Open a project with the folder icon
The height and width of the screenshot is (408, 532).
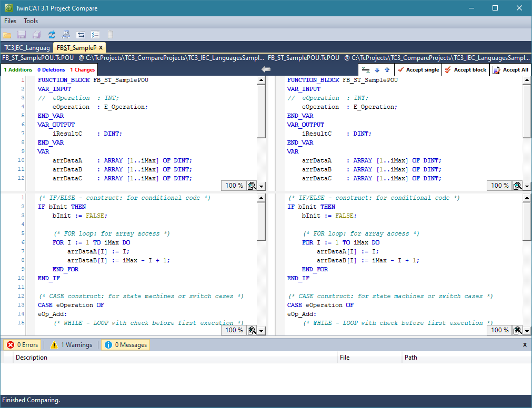[x=7, y=35]
